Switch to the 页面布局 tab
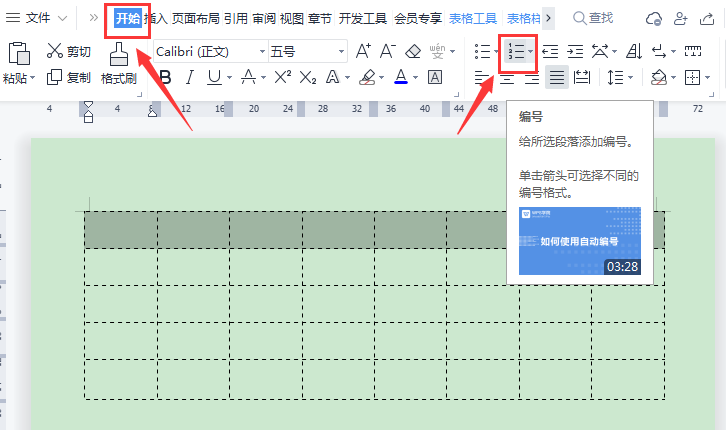The image size is (726, 430). point(196,19)
